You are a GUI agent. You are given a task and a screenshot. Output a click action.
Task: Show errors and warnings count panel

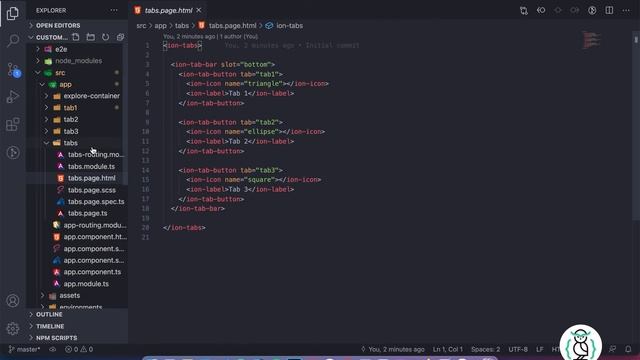coord(79,349)
